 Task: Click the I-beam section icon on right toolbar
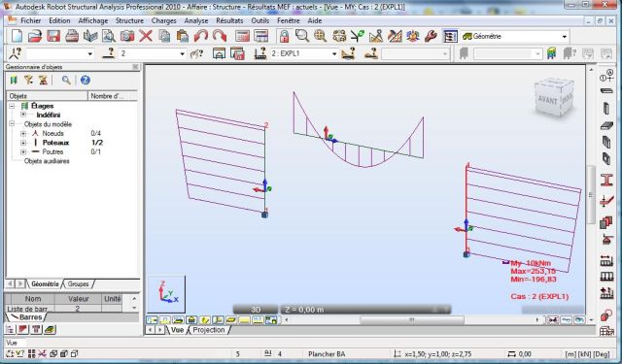pyautogui.click(x=606, y=180)
